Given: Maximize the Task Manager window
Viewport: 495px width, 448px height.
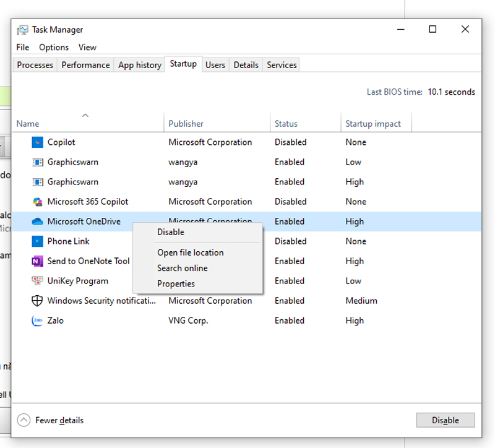Looking at the screenshot, I should point(433,29).
